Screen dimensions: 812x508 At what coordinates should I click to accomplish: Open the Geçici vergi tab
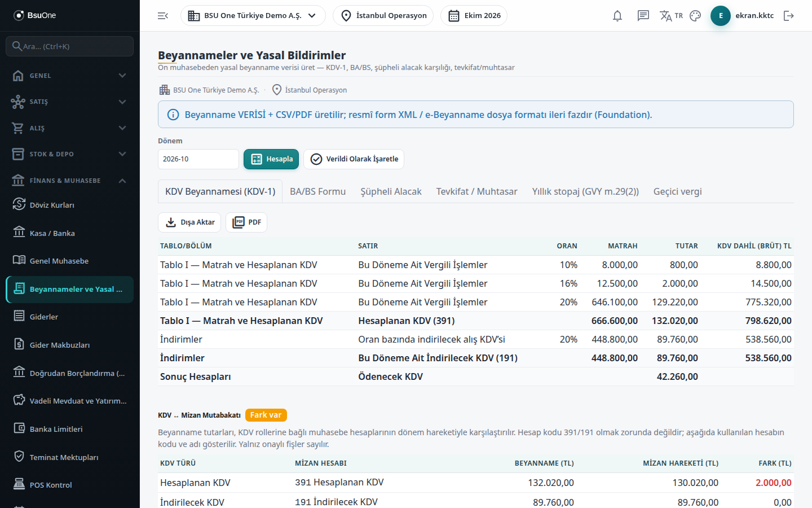click(x=677, y=191)
